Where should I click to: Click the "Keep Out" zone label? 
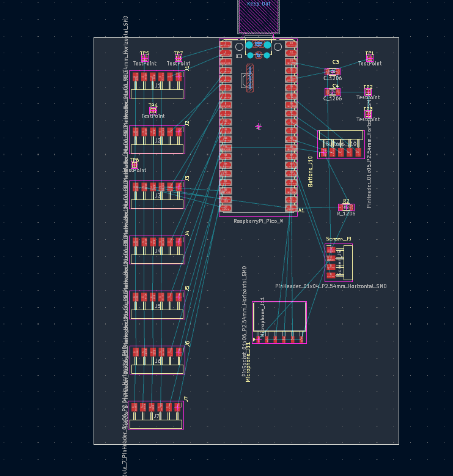click(259, 4)
